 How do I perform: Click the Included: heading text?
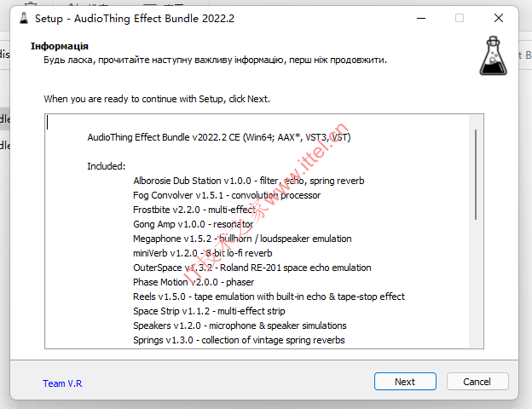pos(107,166)
